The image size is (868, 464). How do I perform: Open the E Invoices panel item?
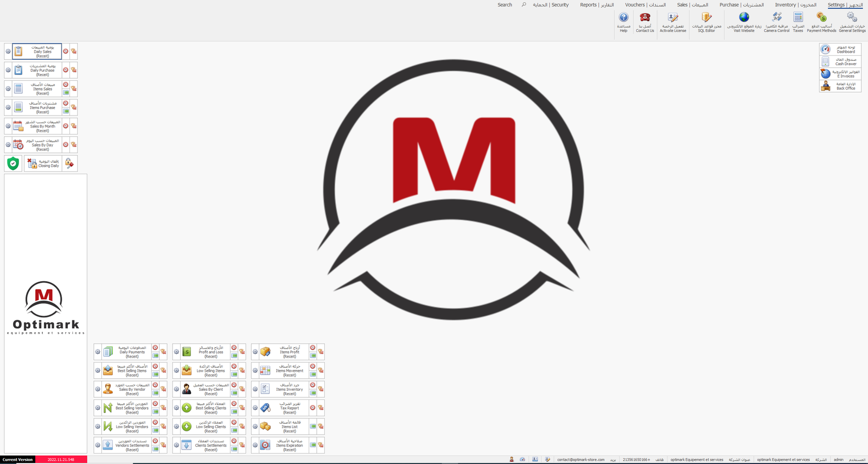click(x=840, y=74)
